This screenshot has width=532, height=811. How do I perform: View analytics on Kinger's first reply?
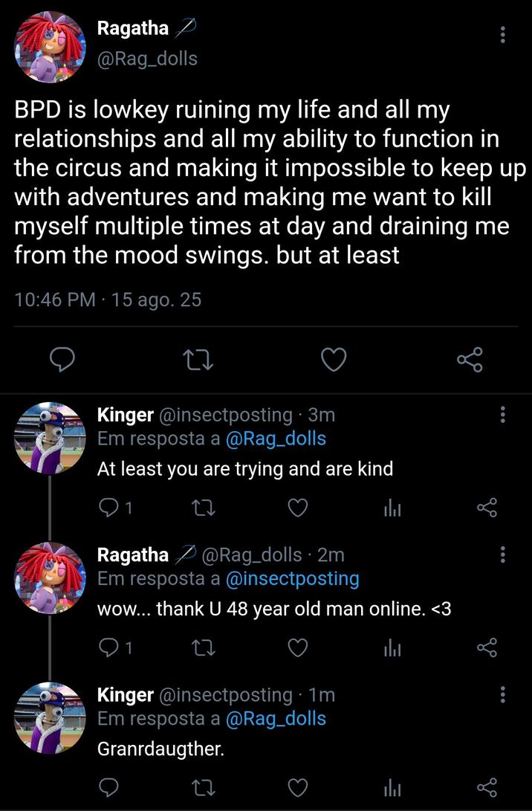click(x=392, y=508)
